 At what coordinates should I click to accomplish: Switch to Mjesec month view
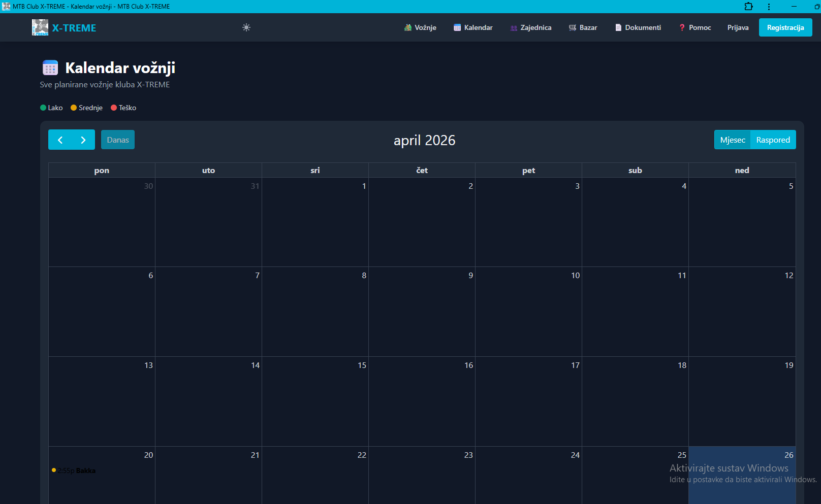point(733,140)
